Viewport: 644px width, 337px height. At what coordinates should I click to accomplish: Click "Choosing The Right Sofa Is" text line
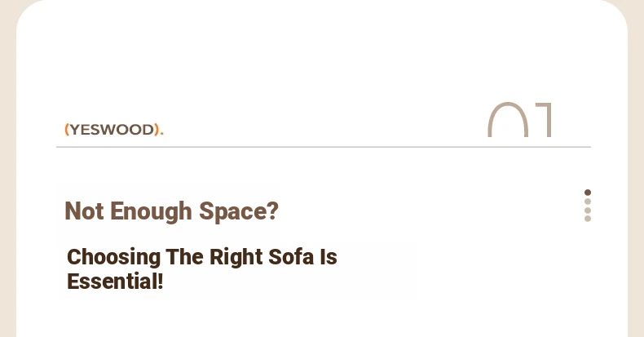[202, 257]
